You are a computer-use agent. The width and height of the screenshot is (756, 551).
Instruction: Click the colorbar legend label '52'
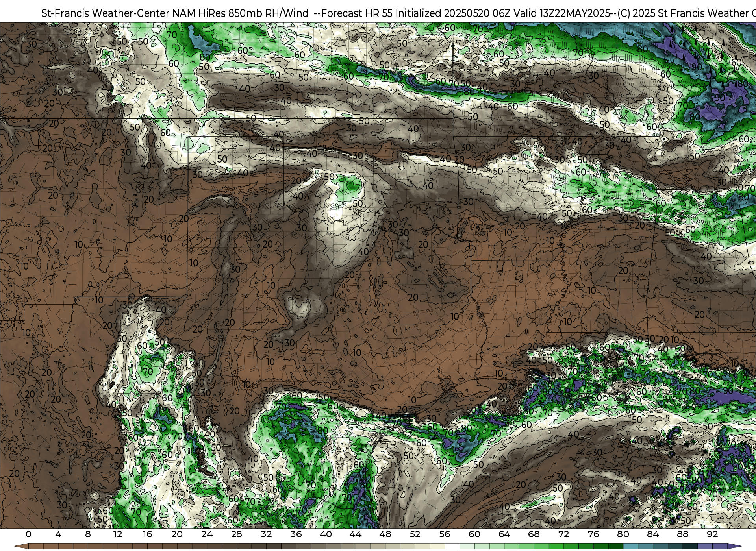click(x=415, y=534)
